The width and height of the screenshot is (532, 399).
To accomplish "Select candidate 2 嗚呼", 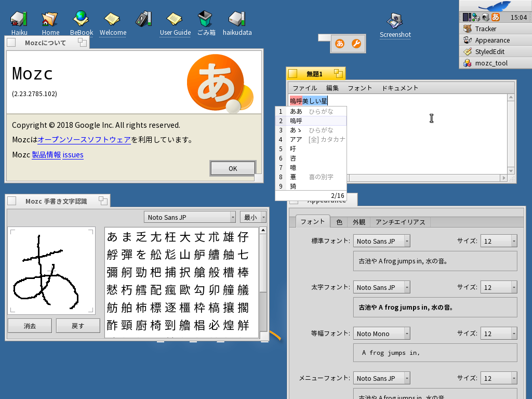I will [x=311, y=121].
